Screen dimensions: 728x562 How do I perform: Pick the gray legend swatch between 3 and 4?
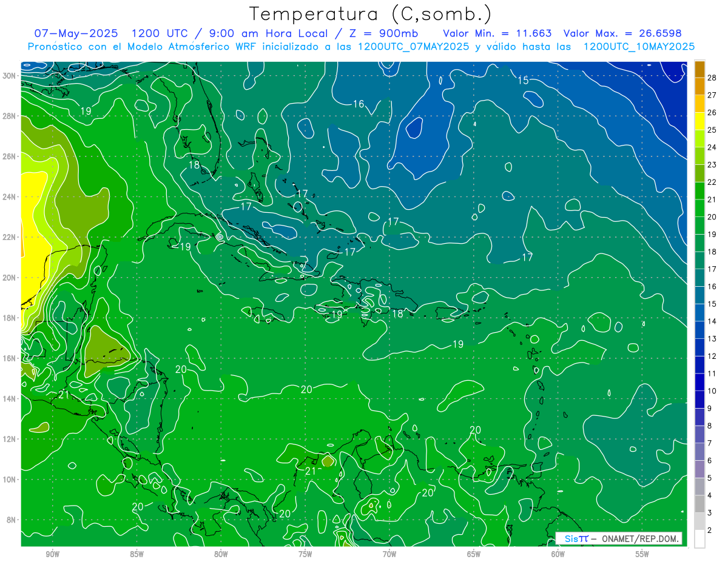699,504
